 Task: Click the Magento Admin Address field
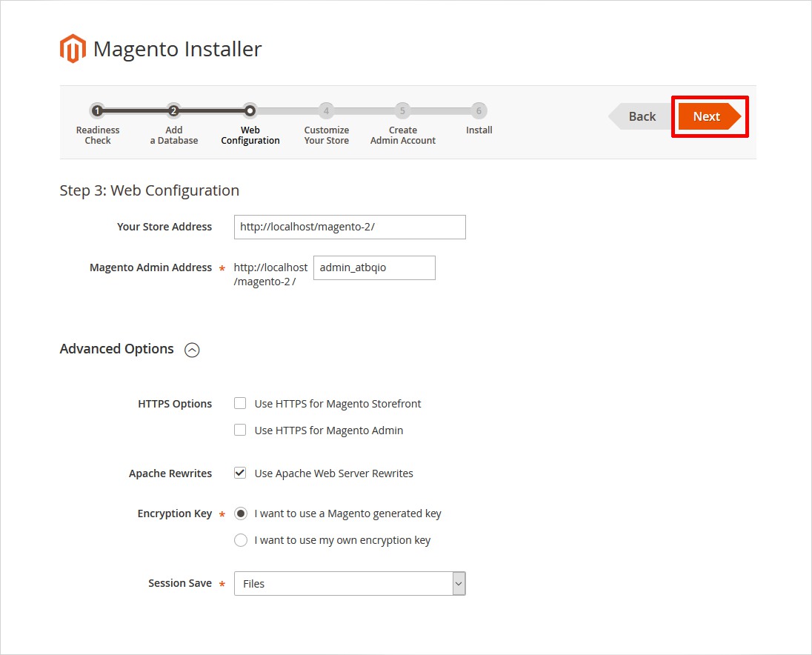click(x=374, y=268)
